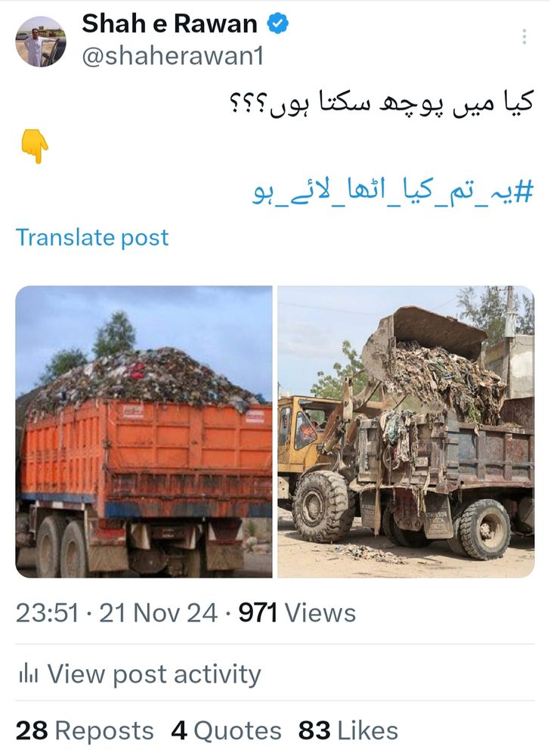Click the Urdu question text of the post
550x756 pixels.
point(382,104)
